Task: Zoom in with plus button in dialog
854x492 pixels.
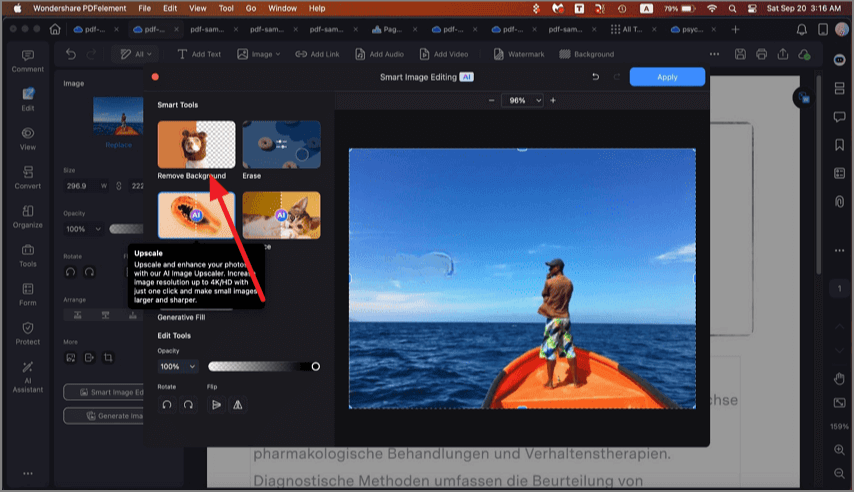Action: [x=553, y=100]
